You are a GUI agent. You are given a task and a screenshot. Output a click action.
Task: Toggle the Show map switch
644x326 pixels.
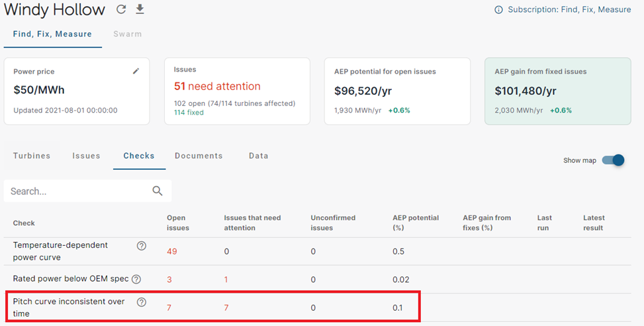point(613,160)
